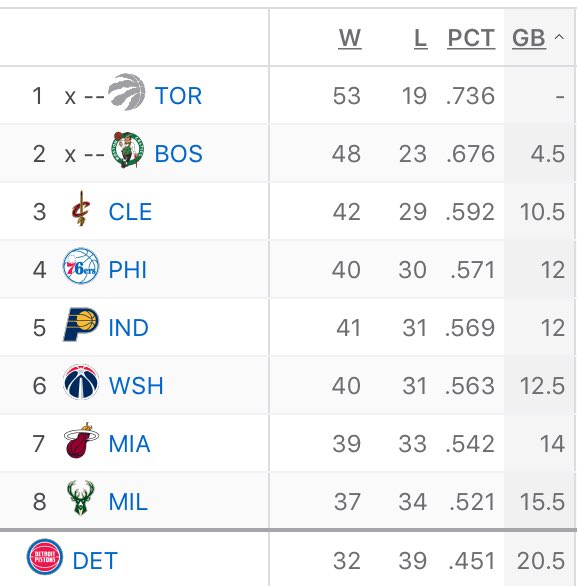This screenshot has width=577, height=586.
Task: Click the Detroit Pistons logo
Action: tap(45, 557)
